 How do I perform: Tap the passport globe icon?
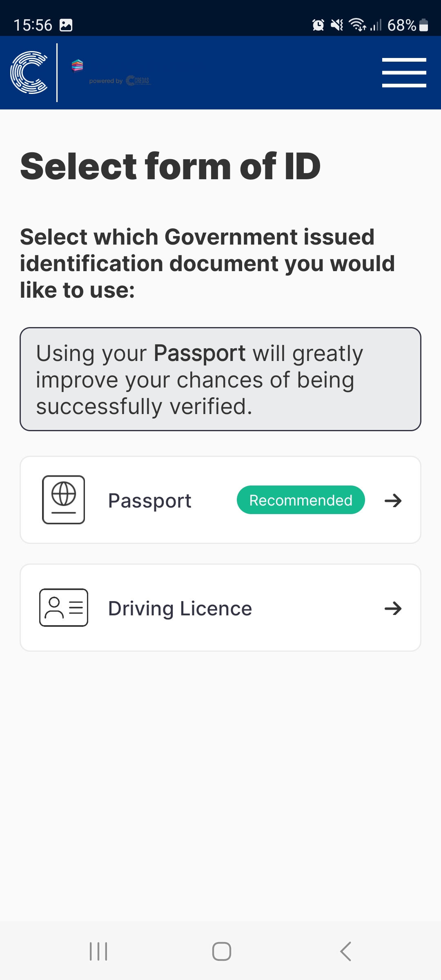64,499
